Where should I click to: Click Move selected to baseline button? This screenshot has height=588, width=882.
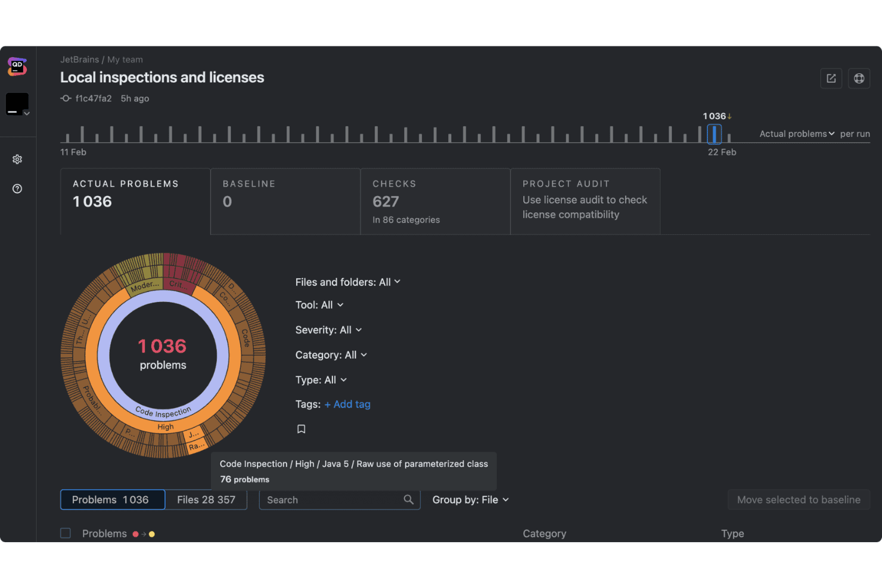[799, 500]
